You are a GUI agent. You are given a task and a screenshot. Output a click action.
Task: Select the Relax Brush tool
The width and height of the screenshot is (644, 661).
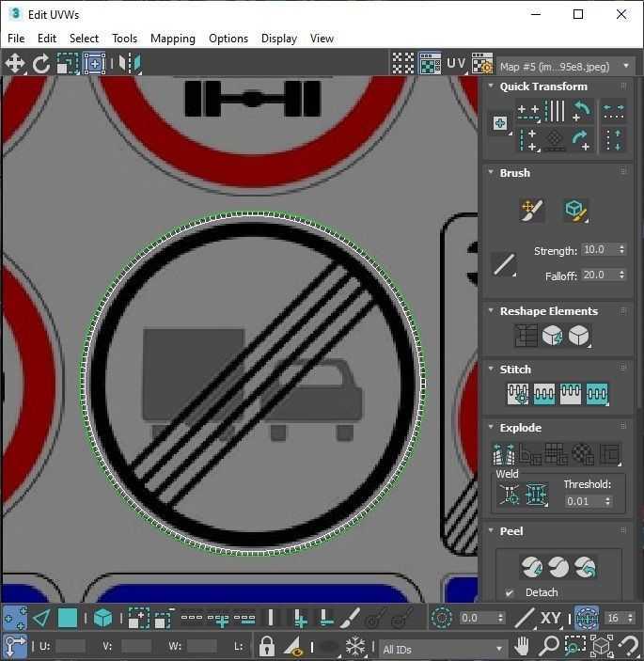576,210
